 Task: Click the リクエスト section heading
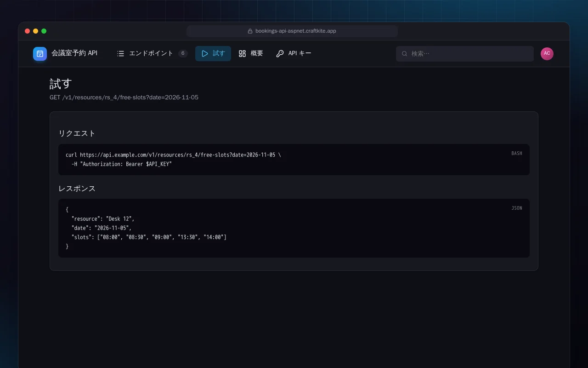(x=77, y=133)
